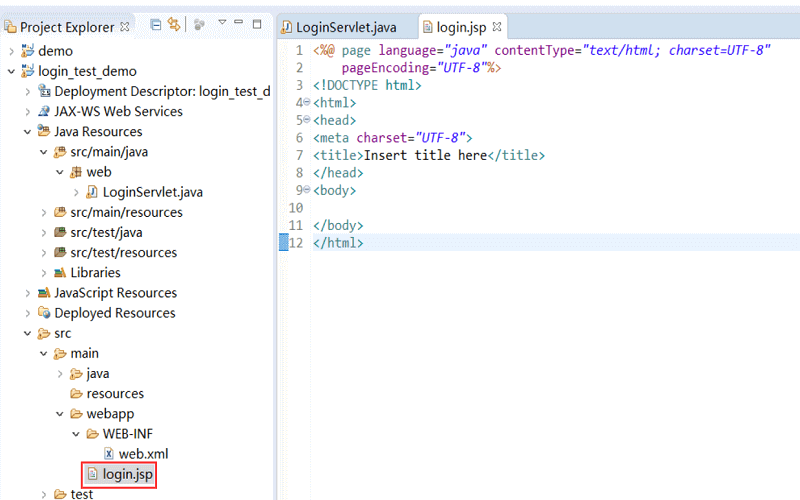Expand the java folder under main
The width and height of the screenshot is (800, 500).
click(60, 373)
